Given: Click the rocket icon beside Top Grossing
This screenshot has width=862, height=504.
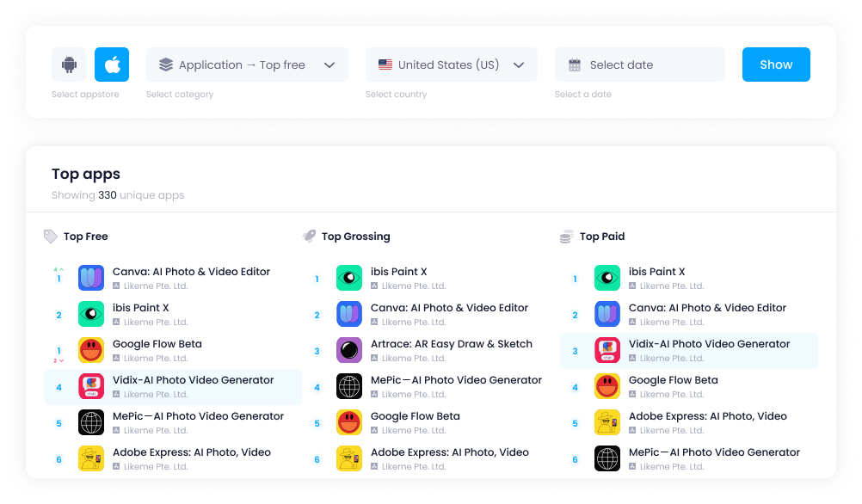Looking at the screenshot, I should click(x=309, y=237).
